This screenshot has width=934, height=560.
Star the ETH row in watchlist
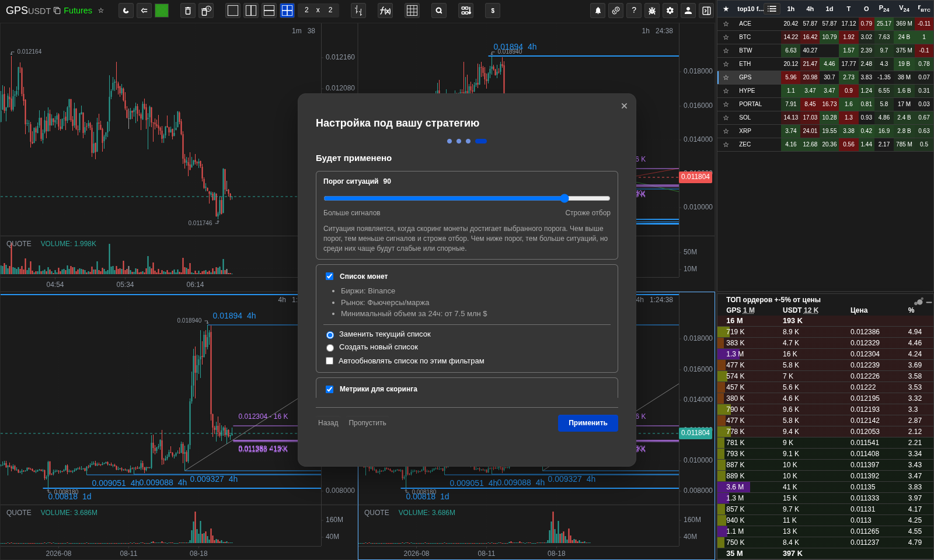(x=726, y=64)
